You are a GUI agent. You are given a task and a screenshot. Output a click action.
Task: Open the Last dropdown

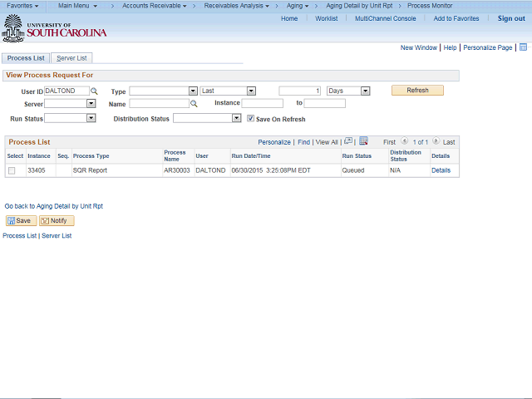point(251,91)
